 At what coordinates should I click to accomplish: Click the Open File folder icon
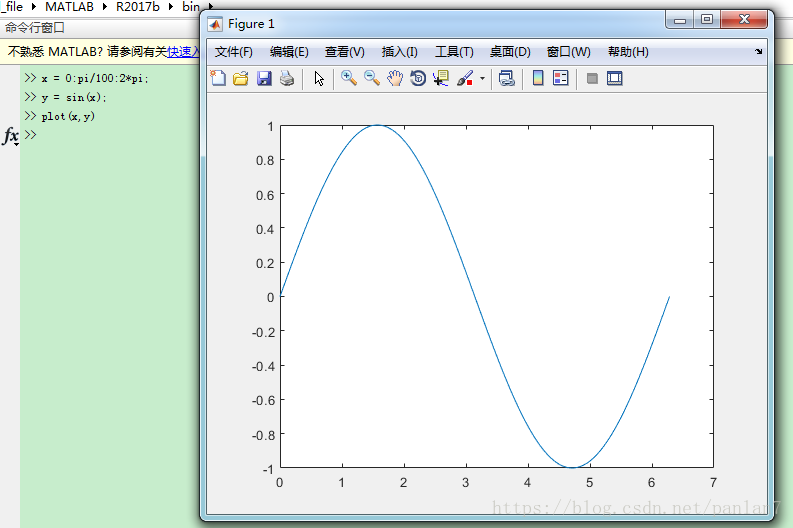point(241,78)
